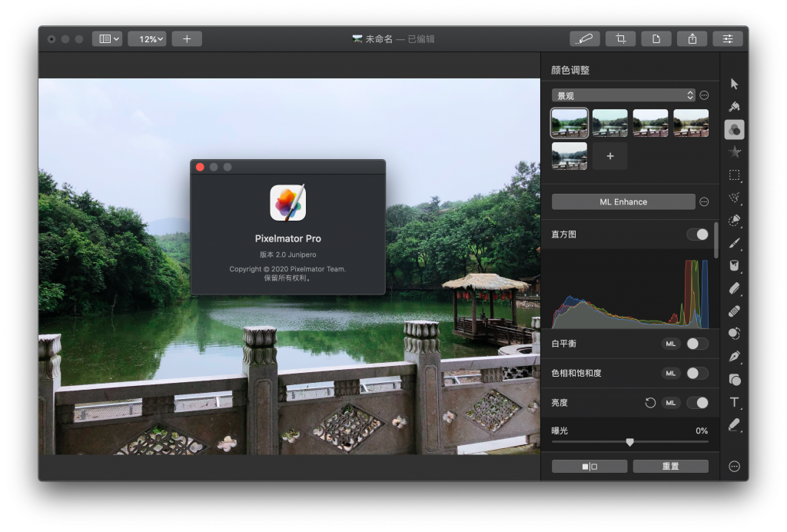Close the Pixelmator Pro about window
This screenshot has width=787, height=532.
click(x=200, y=167)
